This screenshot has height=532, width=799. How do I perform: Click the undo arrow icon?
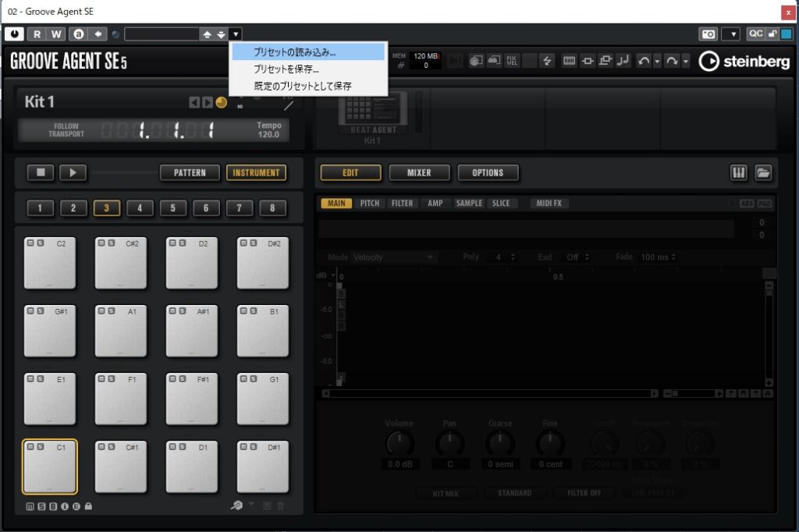[644, 61]
